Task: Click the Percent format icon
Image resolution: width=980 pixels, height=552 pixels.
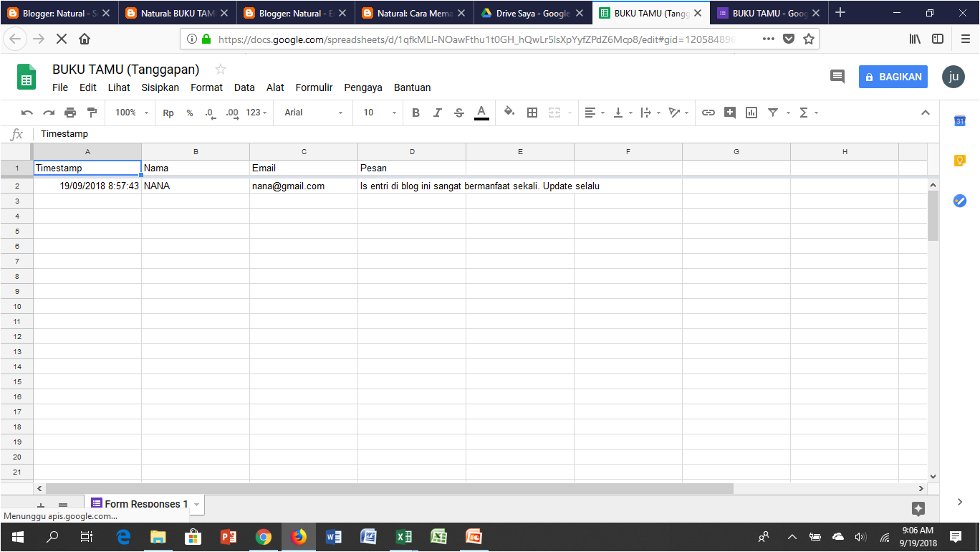Action: (x=189, y=113)
